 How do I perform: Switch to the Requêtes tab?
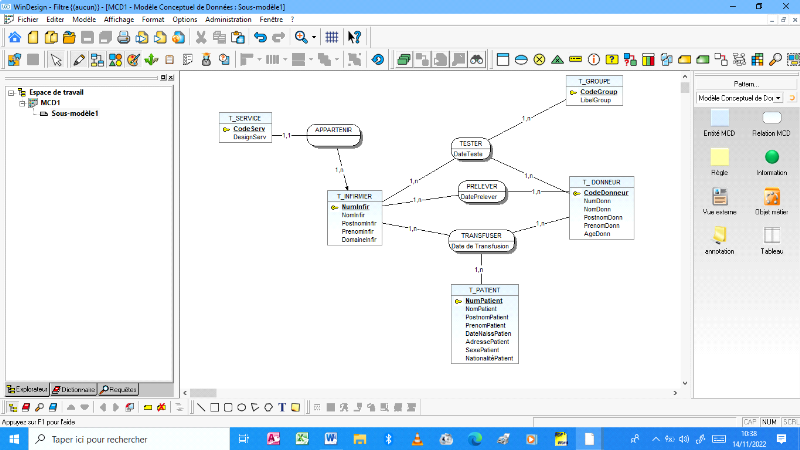coord(118,388)
